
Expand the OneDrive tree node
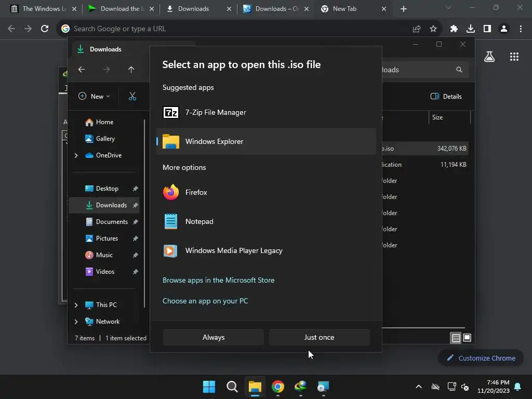point(76,155)
